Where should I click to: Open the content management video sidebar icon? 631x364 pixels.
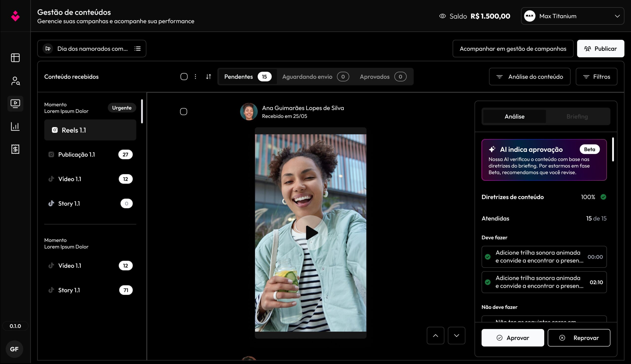tap(15, 104)
